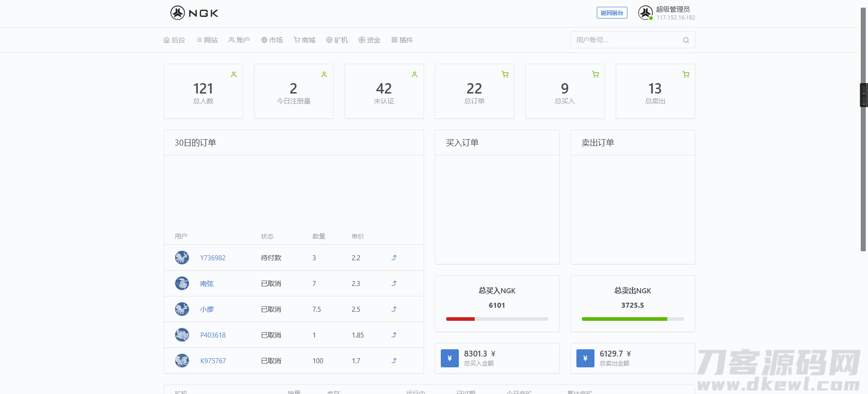Click the search magnifier icon
The image size is (868, 394).
[686, 40]
